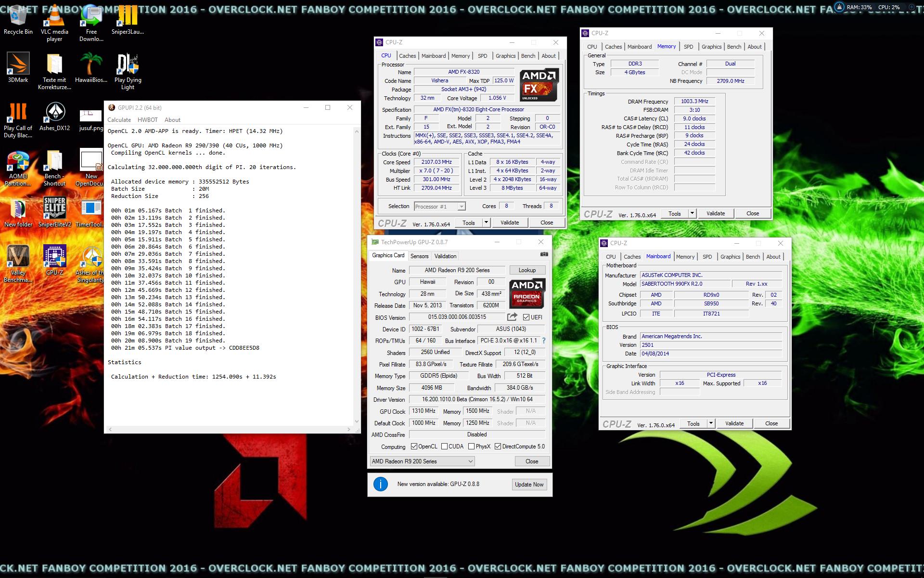This screenshot has height=578, width=924.
Task: Open the HWBOT menu in GPUPI
Action: (x=147, y=120)
